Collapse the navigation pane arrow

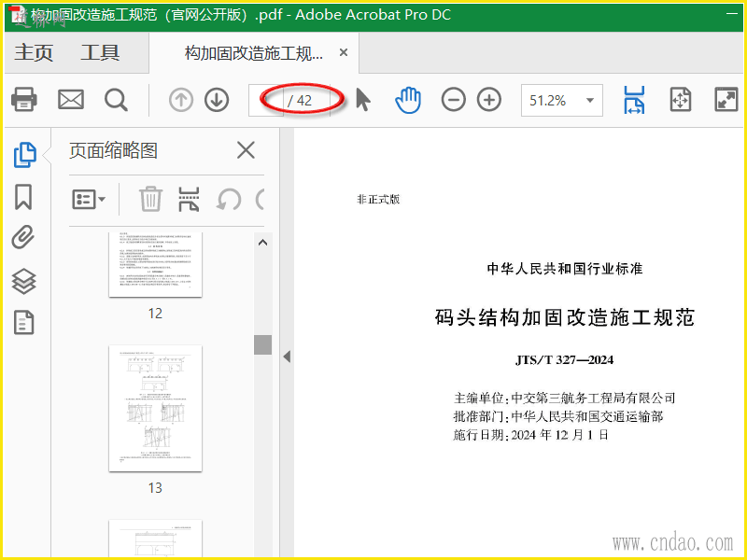click(287, 357)
